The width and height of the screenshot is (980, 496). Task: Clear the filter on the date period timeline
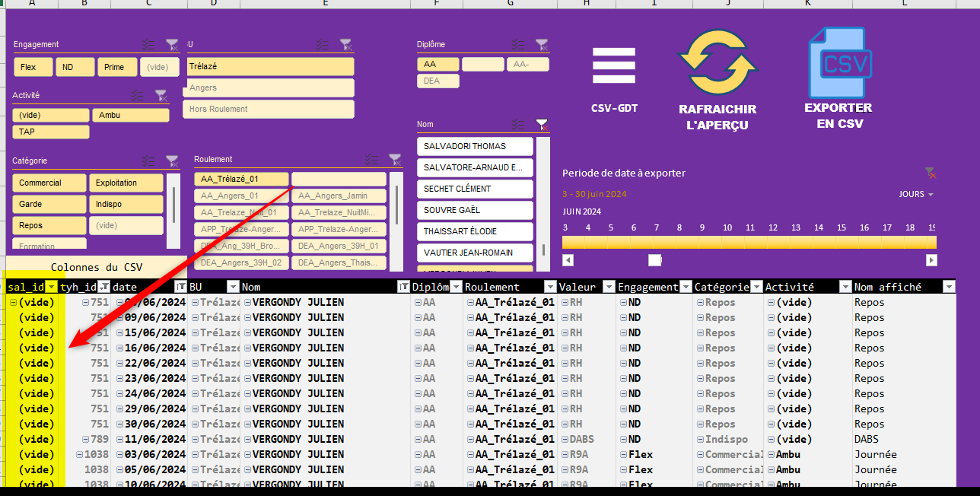coord(930,173)
